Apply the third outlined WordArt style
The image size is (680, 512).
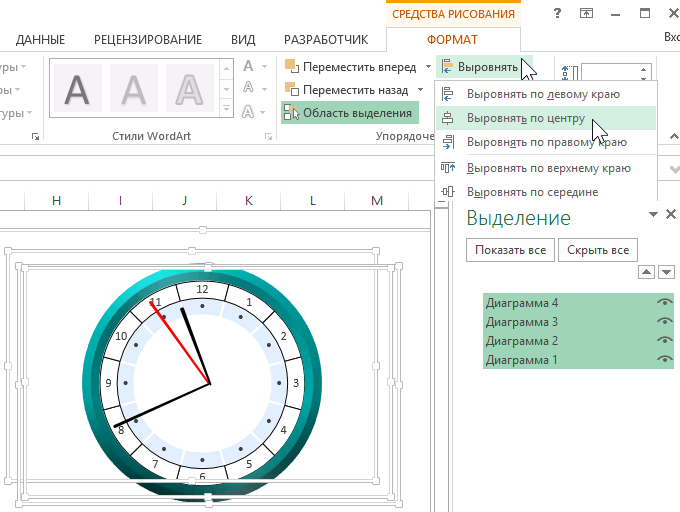190,88
